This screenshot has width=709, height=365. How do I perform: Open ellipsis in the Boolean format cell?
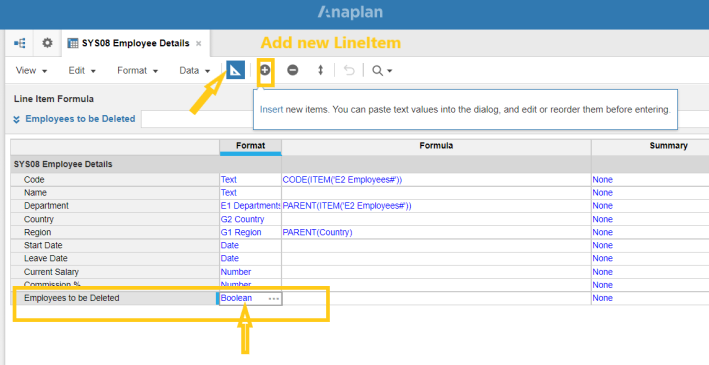tap(274, 299)
